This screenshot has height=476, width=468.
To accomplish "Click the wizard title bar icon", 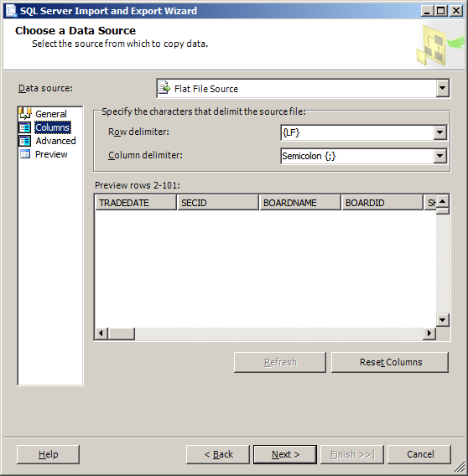I will coord(12,11).
